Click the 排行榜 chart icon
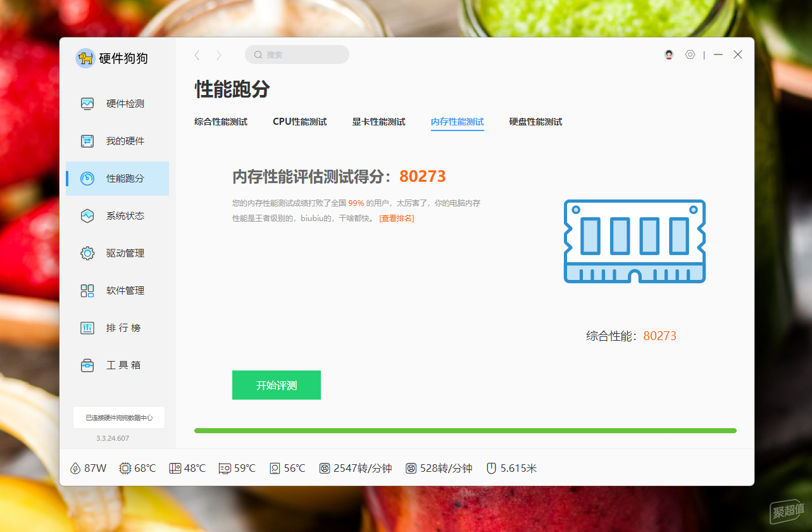The width and height of the screenshot is (812, 532). [x=87, y=328]
